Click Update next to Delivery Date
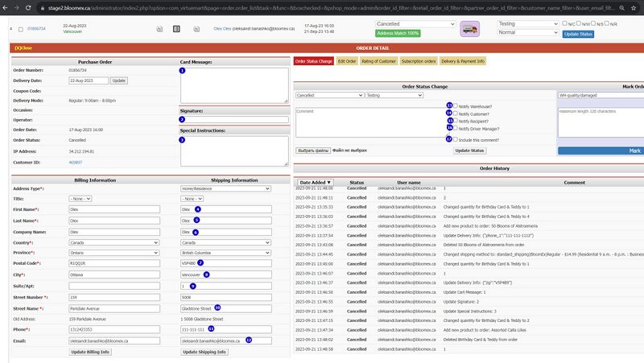 pyautogui.click(x=118, y=81)
